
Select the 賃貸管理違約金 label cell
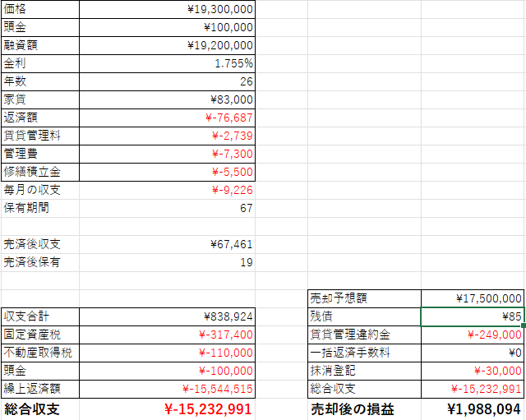364,335
